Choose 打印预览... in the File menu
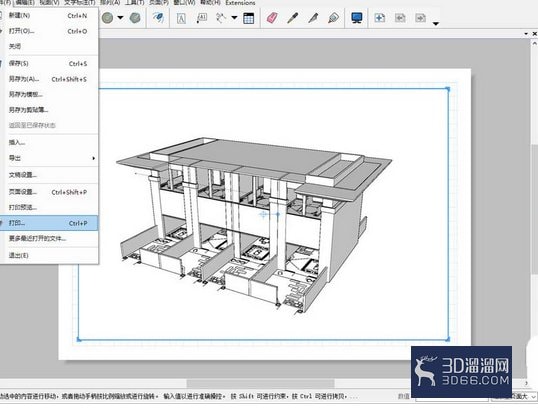The height and width of the screenshot is (408, 538). (x=49, y=207)
